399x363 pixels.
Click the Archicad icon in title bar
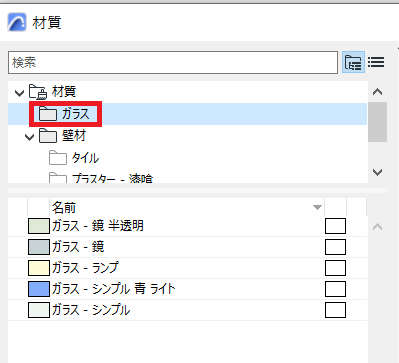click(17, 22)
